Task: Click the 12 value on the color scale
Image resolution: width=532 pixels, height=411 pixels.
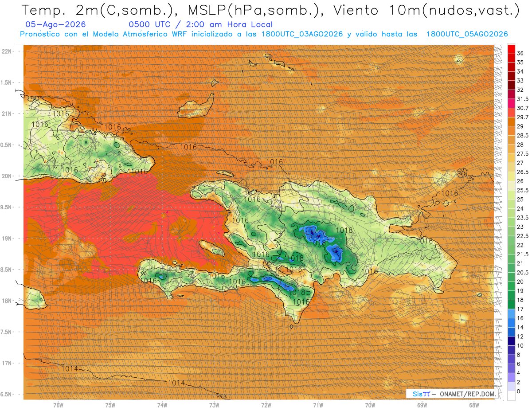Action: 520,337
